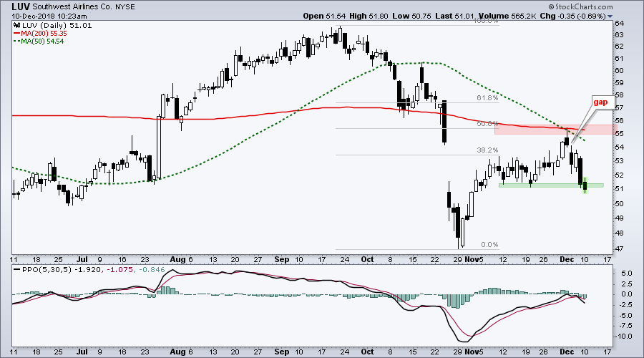Click the 64 label on price axis
The image size is (644, 358).
(x=619, y=24)
